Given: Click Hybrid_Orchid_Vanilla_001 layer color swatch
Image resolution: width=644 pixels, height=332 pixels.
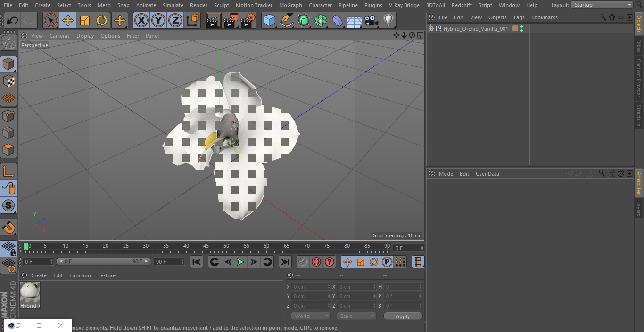Looking at the screenshot, I should point(515,29).
